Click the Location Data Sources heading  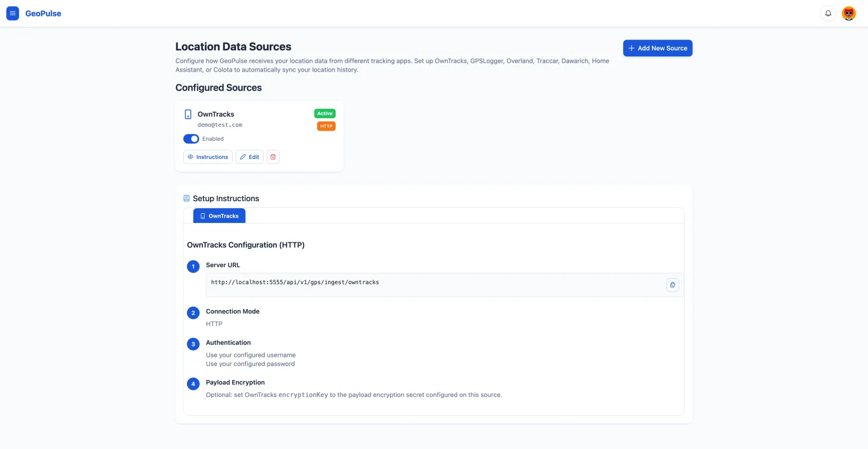233,47
